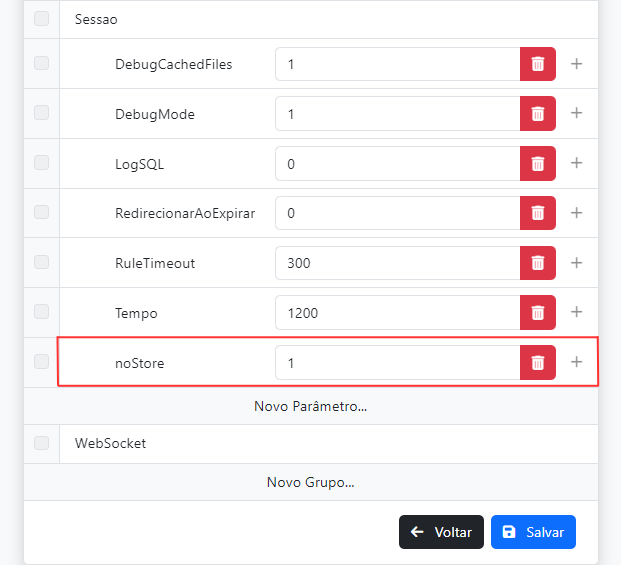The width and height of the screenshot is (621, 565).
Task: Delete the RedirecionarAoExpirar parameter
Action: coord(538,213)
